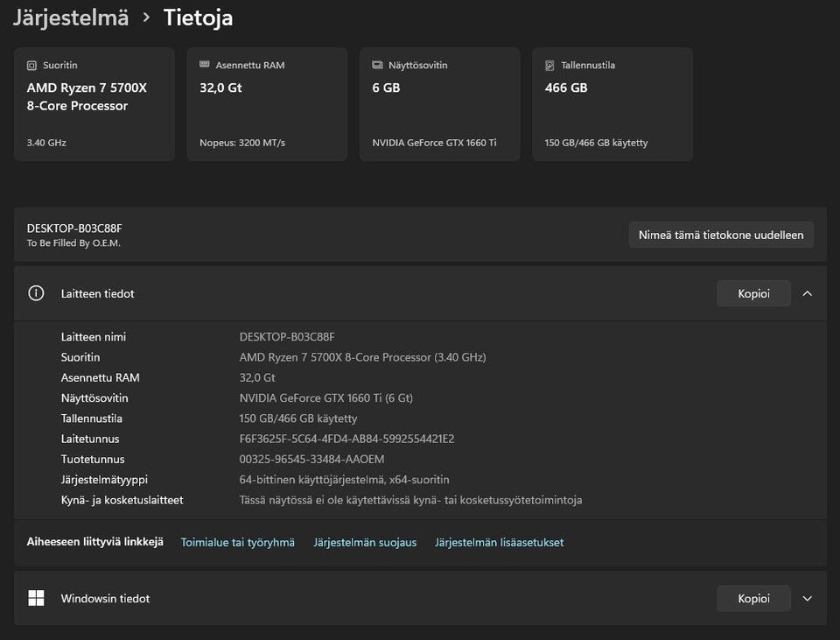This screenshot has height=640, width=840.
Task: Click the Windowsin tiedot header title
Action: point(106,598)
